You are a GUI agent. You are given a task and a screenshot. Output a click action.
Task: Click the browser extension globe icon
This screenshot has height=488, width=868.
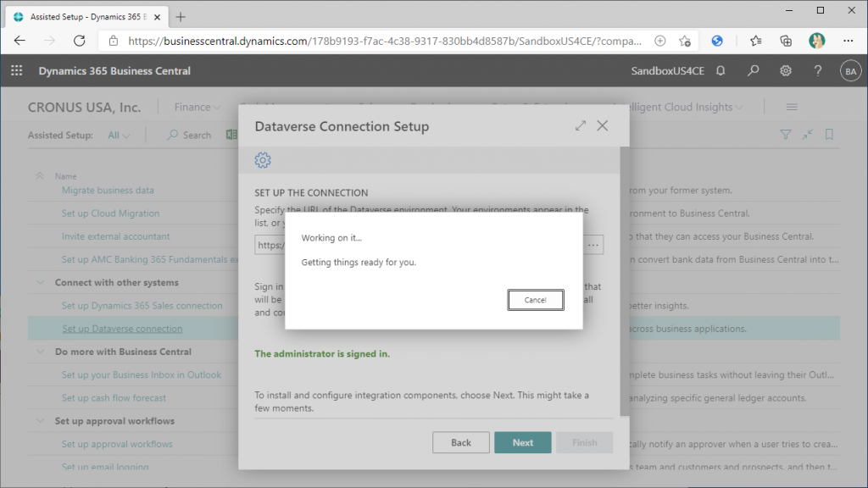(x=717, y=41)
